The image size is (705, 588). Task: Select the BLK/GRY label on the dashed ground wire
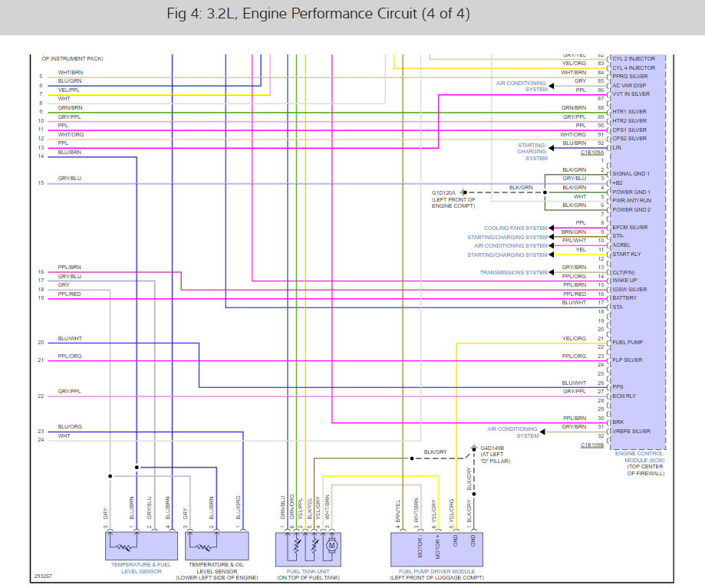(x=435, y=452)
